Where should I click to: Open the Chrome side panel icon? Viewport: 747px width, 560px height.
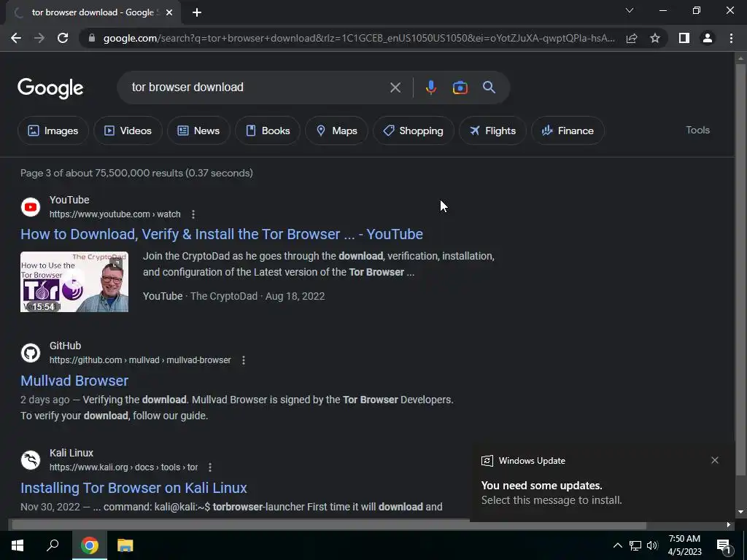(684, 38)
